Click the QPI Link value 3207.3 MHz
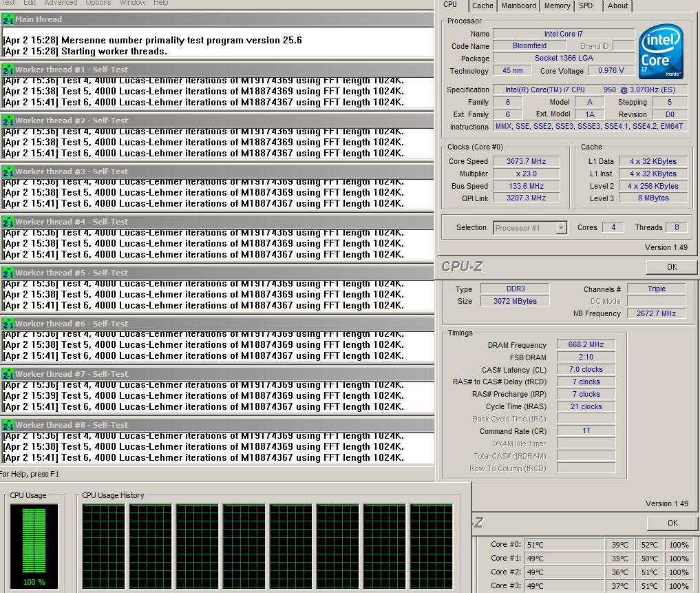This screenshot has width=700, height=593. [x=526, y=198]
